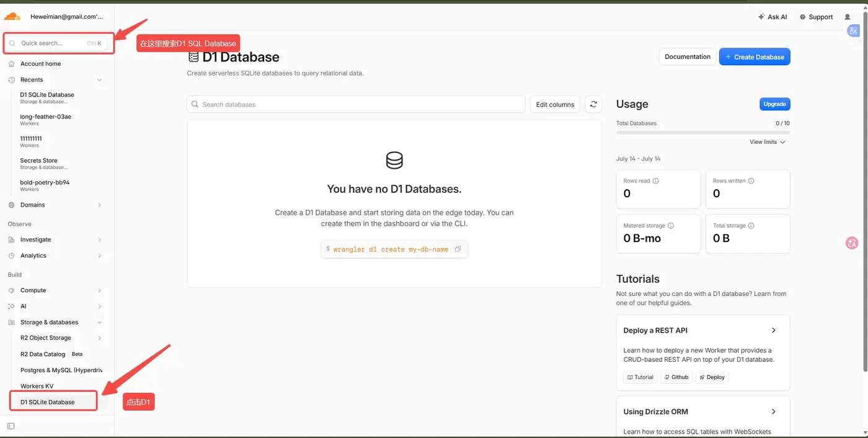Click the Account home house icon
Viewport: 868px width, 438px height.
point(12,64)
